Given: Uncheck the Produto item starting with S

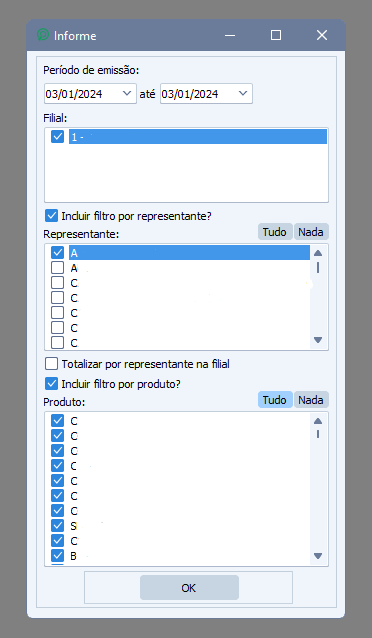Looking at the screenshot, I should [57, 525].
